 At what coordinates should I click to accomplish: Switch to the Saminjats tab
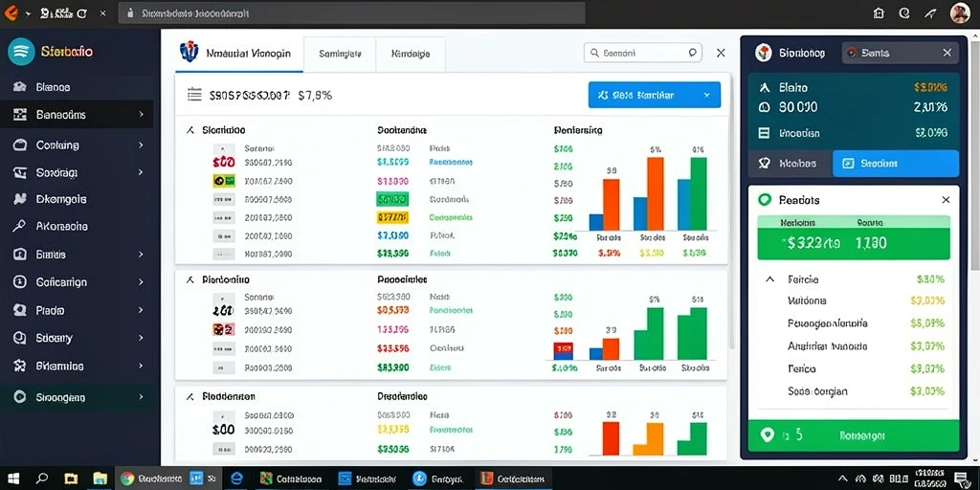[340, 54]
